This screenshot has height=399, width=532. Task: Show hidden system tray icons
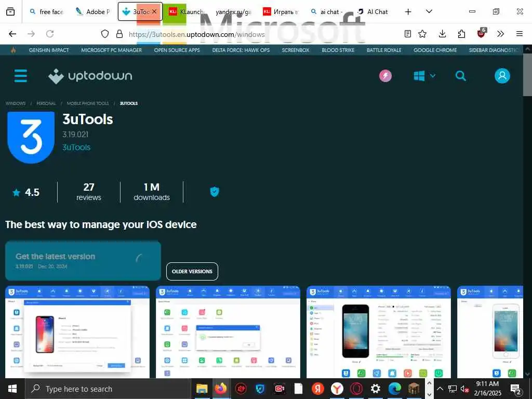[440, 389]
